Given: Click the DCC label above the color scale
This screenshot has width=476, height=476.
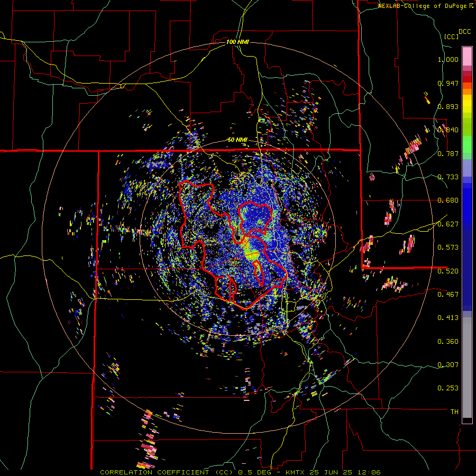Looking at the screenshot, I should [x=464, y=32].
